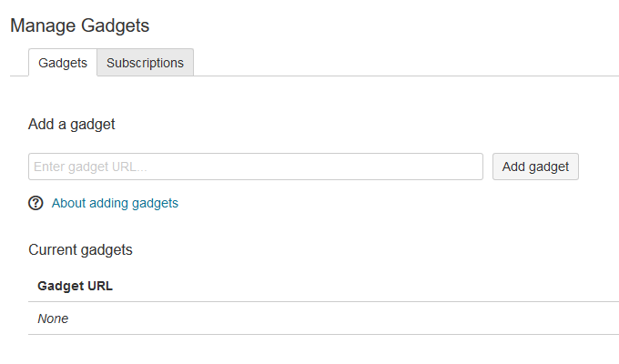The width and height of the screenshot is (619, 364).
Task: Return to the Gadgets tab
Action: [x=63, y=63]
